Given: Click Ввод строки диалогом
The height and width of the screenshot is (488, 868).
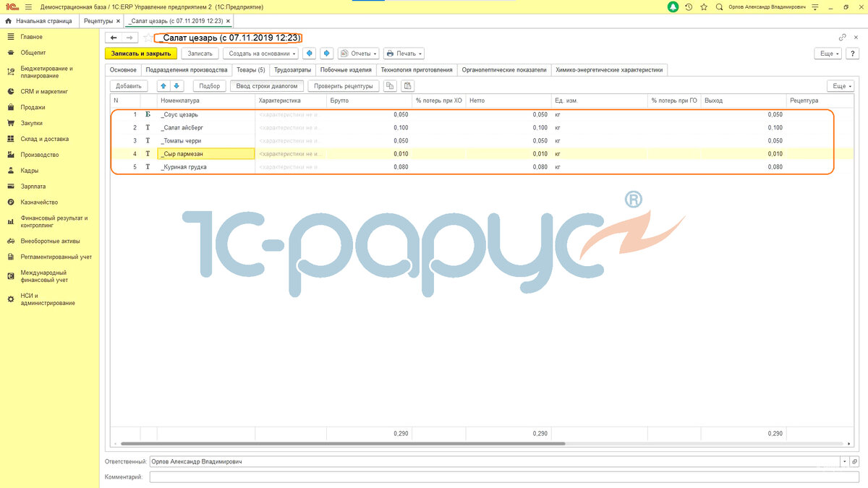Looking at the screenshot, I should coord(268,86).
